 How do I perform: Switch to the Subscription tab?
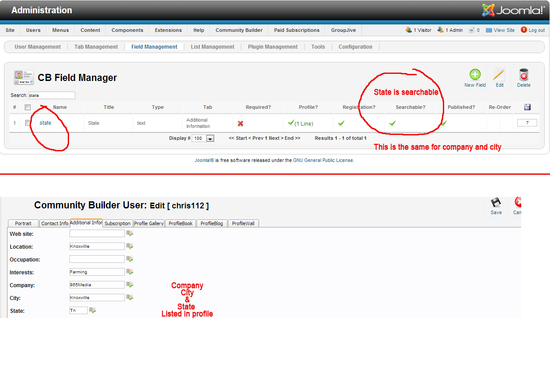[117, 223]
